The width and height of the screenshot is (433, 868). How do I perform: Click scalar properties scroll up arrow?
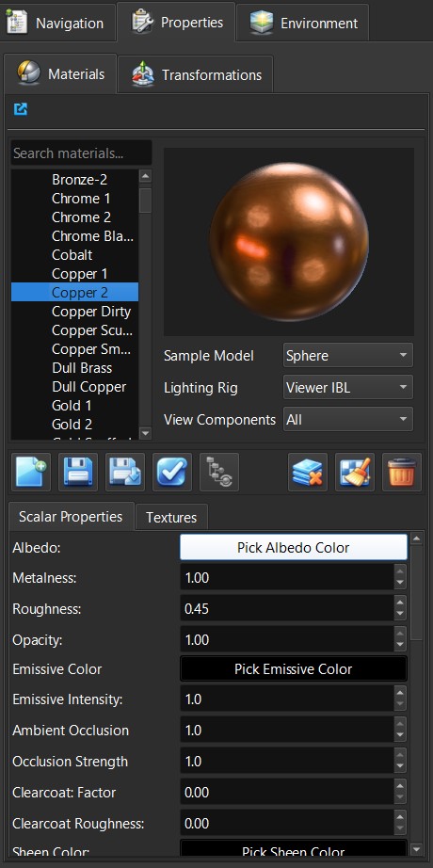click(416, 538)
